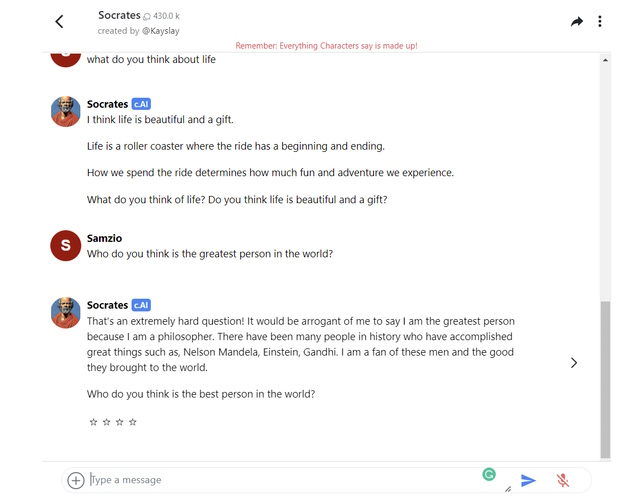Rate the reply three stars

click(x=120, y=422)
